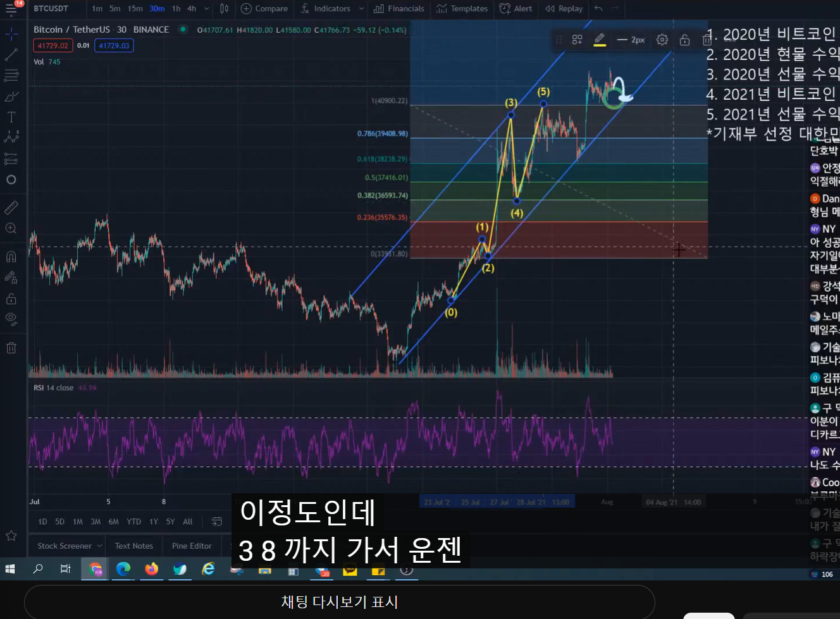This screenshot has height=619, width=840.
Task: Open the hamburger menu with notification badge
Action: [x=12, y=8]
